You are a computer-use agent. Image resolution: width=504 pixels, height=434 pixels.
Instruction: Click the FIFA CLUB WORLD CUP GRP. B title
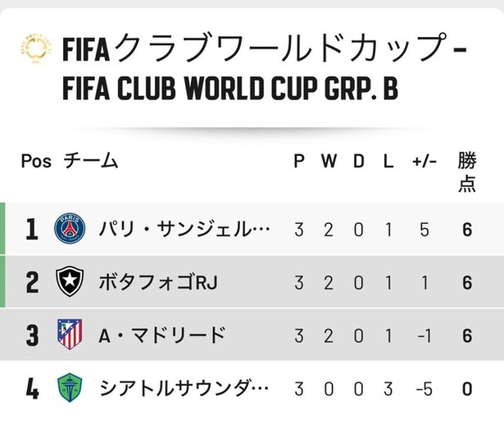229,89
